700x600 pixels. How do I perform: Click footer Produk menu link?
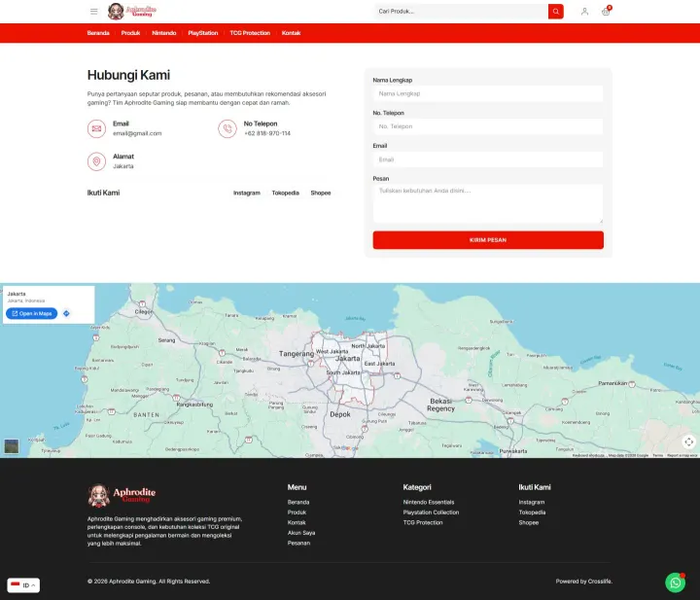[x=297, y=512]
